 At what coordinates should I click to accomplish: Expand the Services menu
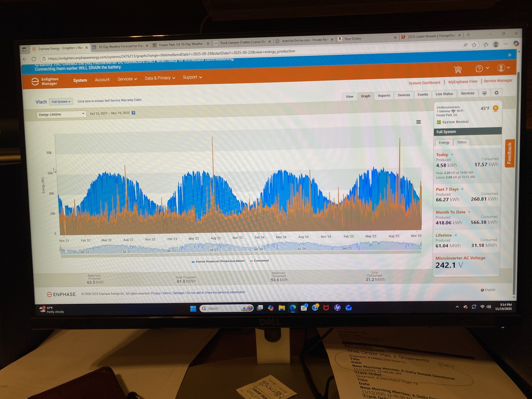click(x=127, y=79)
